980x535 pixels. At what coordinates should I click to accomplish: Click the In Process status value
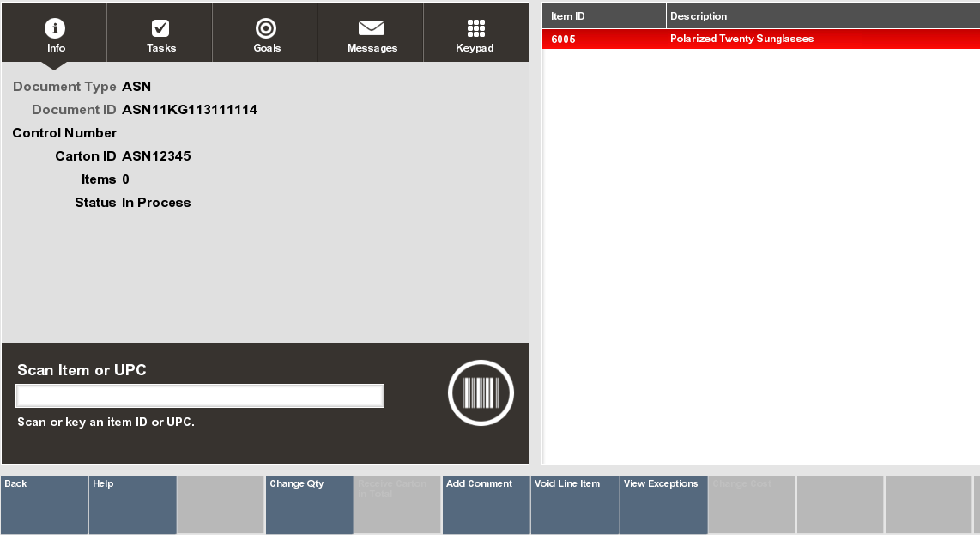click(x=156, y=203)
